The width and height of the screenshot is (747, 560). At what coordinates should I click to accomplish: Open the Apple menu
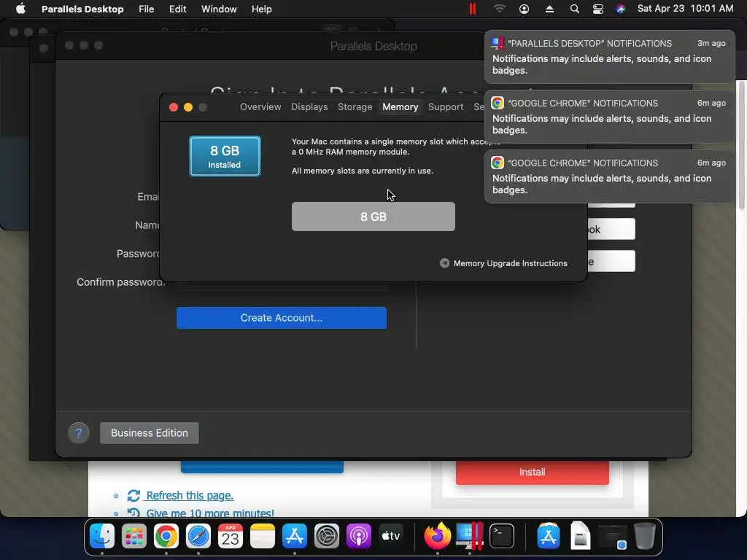20,9
